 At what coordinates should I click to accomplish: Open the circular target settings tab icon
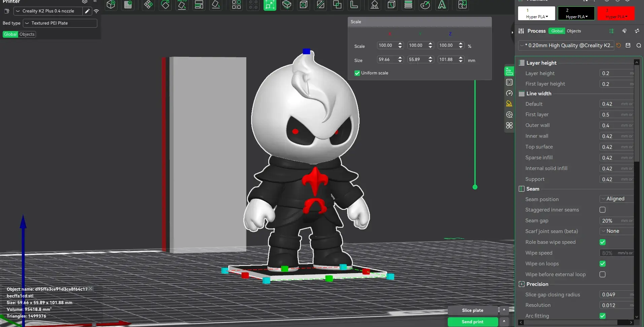coord(509,115)
